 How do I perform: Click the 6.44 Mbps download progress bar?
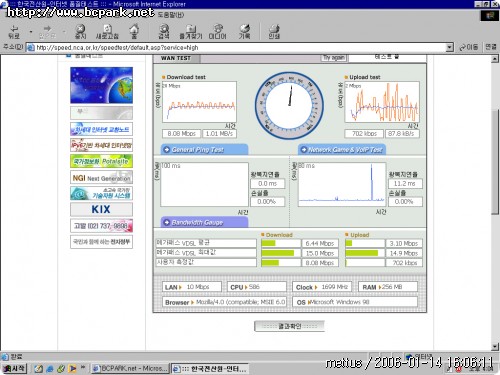point(281,244)
